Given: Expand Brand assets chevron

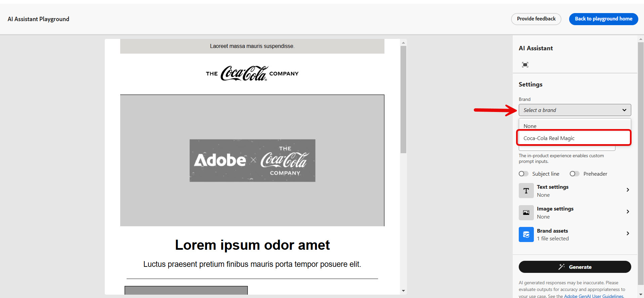Looking at the screenshot, I should coord(628,233).
